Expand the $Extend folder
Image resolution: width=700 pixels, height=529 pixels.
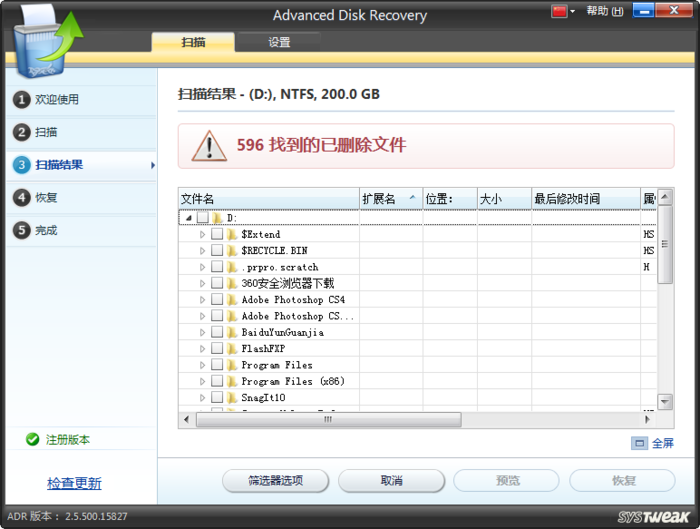[202, 234]
